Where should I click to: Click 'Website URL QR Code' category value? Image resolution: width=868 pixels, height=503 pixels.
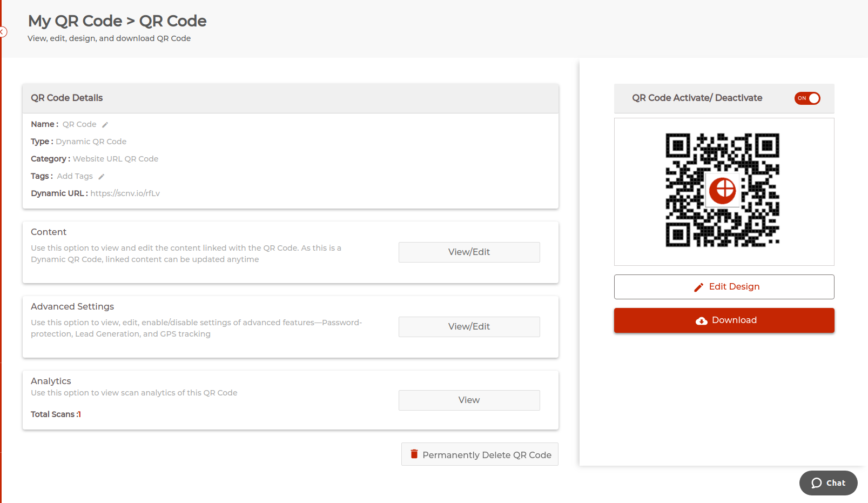tap(116, 159)
